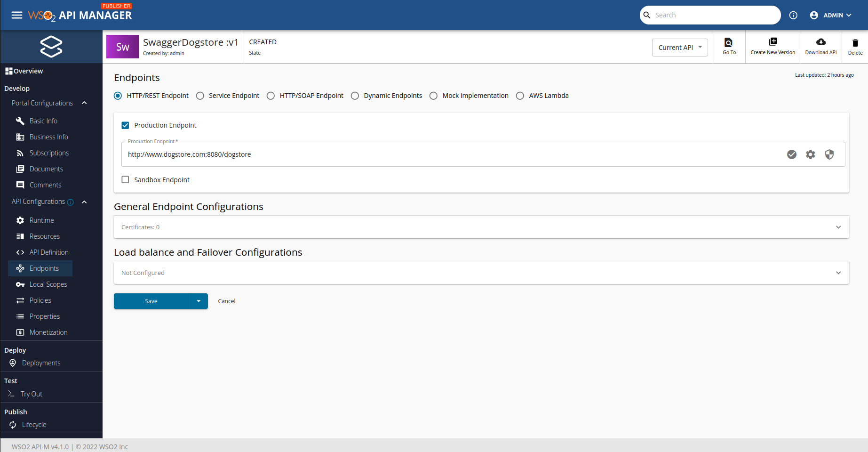Select Mock Implementation radio button
This screenshot has height=452, width=868.
pyautogui.click(x=433, y=96)
